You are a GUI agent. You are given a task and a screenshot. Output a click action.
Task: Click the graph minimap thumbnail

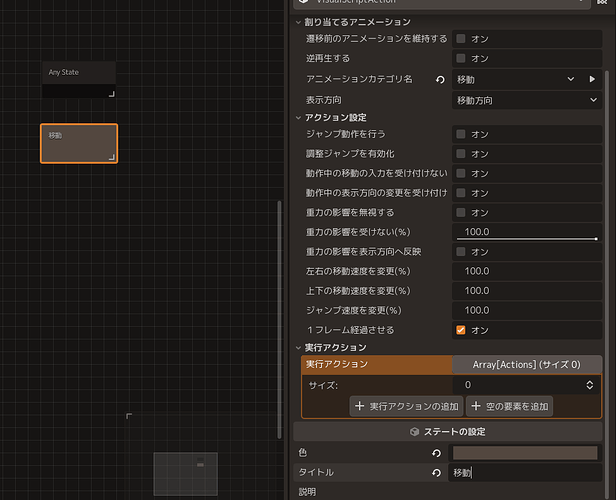point(185,474)
